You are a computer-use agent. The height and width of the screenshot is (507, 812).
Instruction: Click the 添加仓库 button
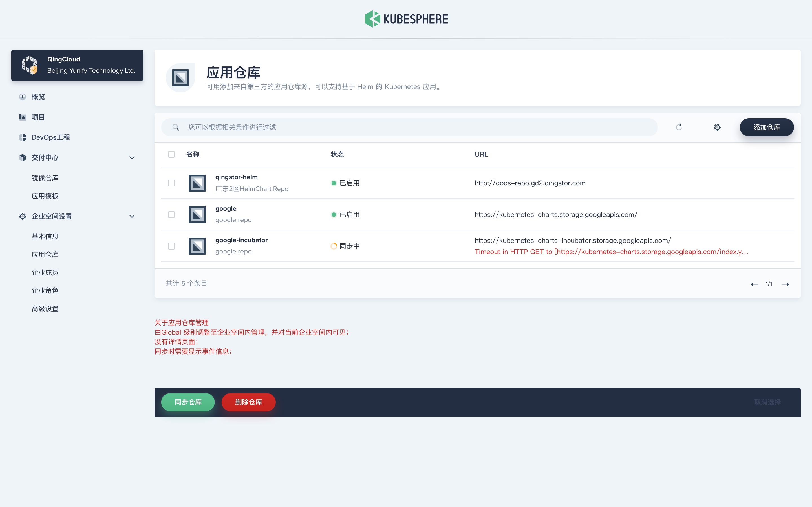[x=766, y=127]
